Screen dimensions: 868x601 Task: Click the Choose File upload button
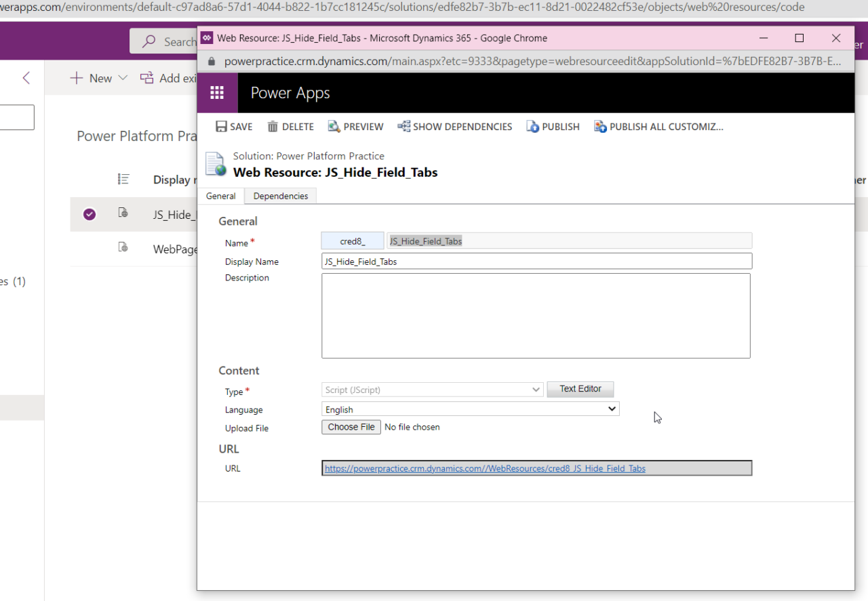tap(351, 427)
